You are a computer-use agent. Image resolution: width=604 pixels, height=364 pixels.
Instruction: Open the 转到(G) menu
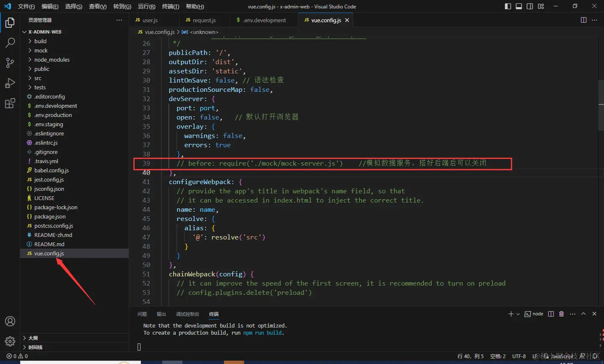pos(122,6)
